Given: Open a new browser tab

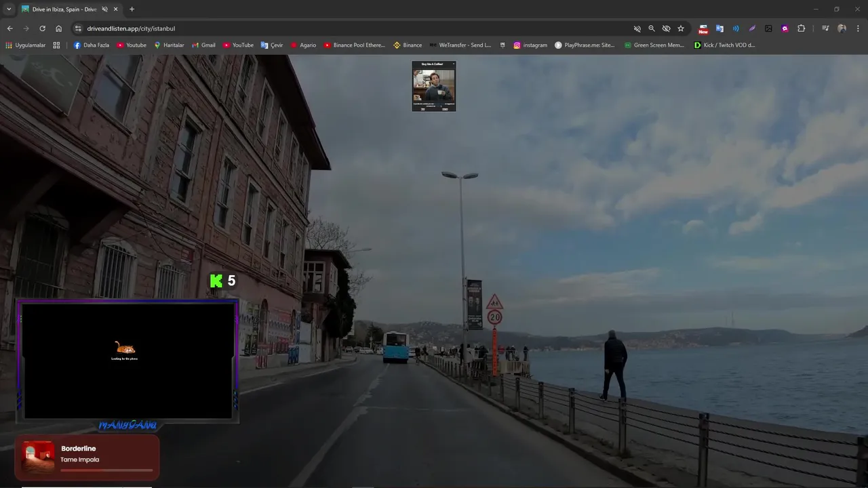Looking at the screenshot, I should pos(132,9).
